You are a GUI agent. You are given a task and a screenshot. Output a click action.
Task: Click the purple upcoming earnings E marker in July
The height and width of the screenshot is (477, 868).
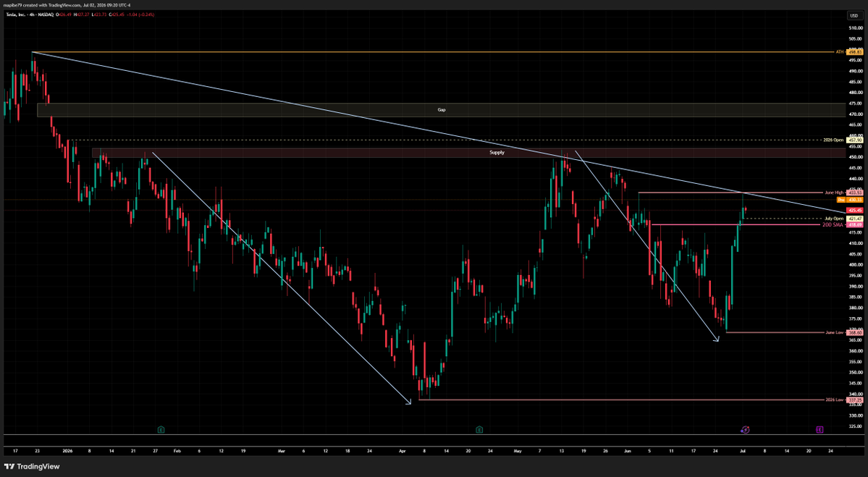coord(819,429)
